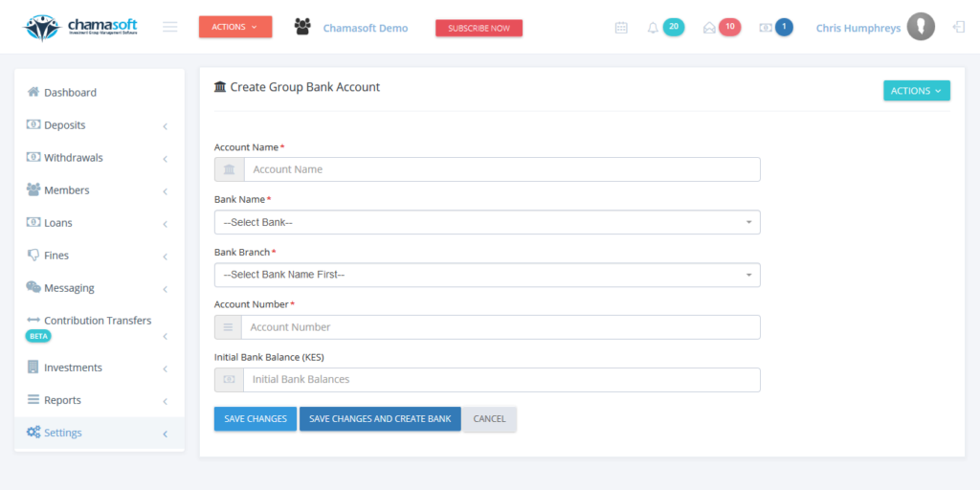Click into the Account Number input
Viewport: 980px width, 490px height.
pyautogui.click(x=501, y=327)
